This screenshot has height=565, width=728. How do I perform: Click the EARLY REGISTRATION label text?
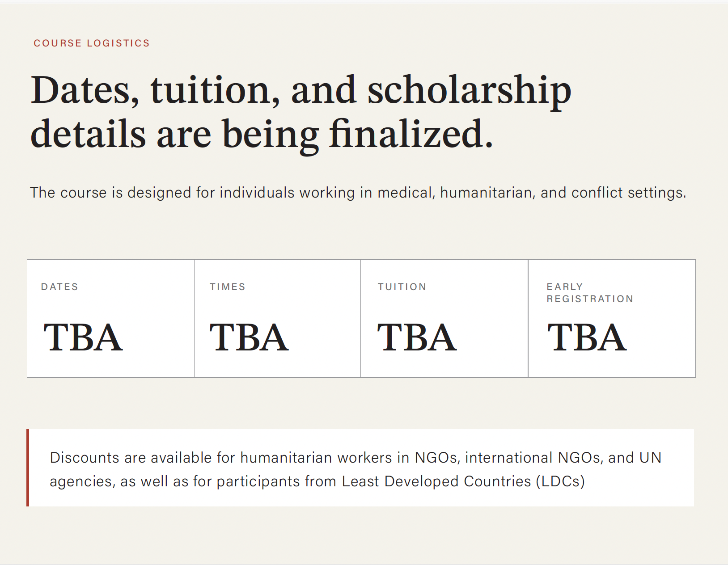pos(590,293)
